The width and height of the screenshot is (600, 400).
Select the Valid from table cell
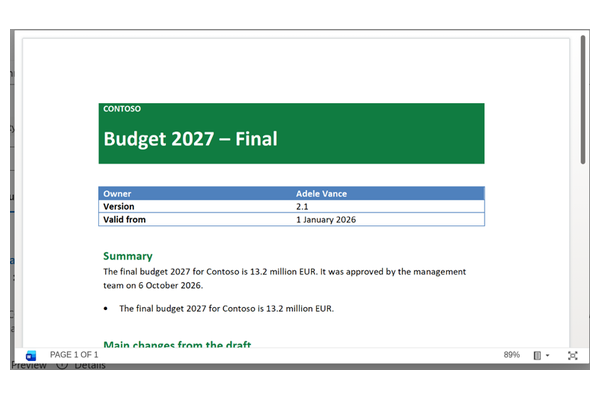[x=197, y=219]
